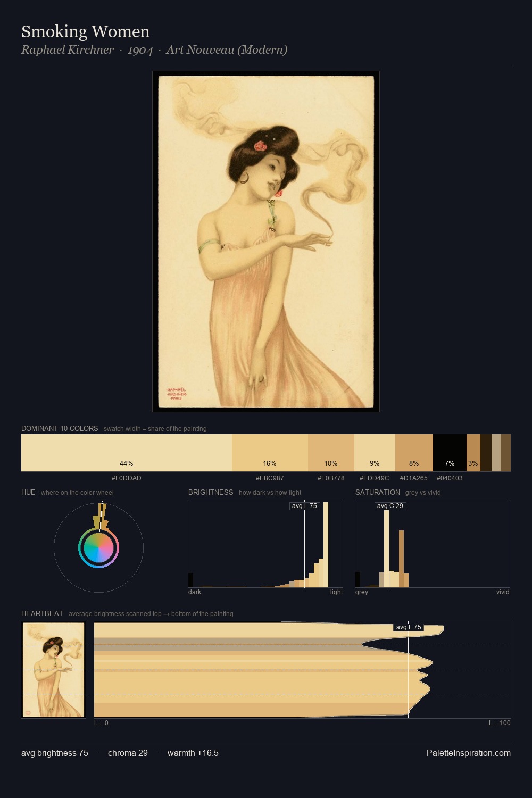This screenshot has height=798, width=532.
Task: Select the 7% black swatch #040403
Action: click(x=450, y=453)
